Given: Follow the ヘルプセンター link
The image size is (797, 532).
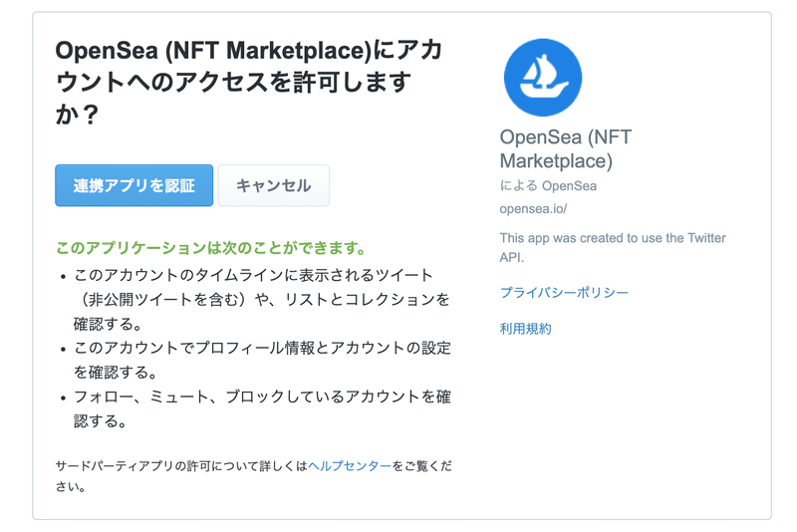Looking at the screenshot, I should pyautogui.click(x=350, y=466).
